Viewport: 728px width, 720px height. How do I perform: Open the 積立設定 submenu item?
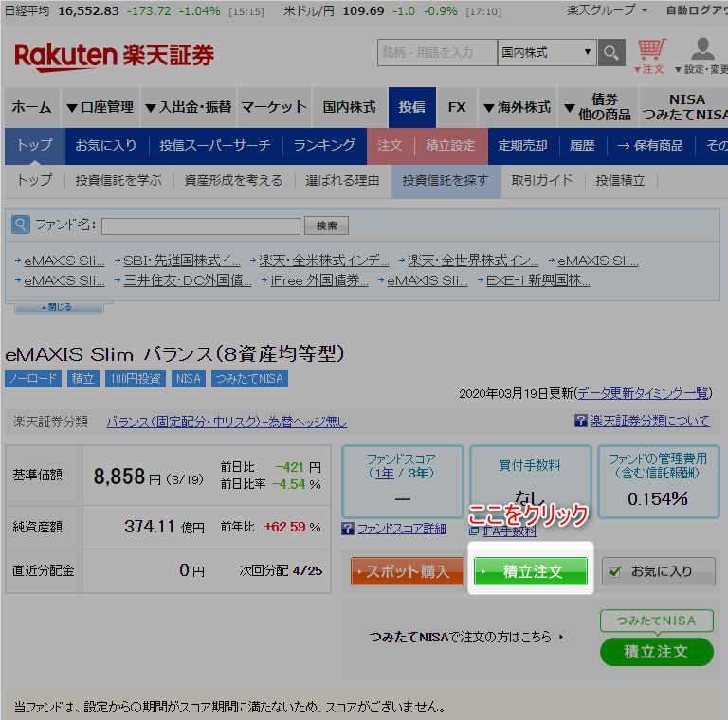tap(450, 146)
